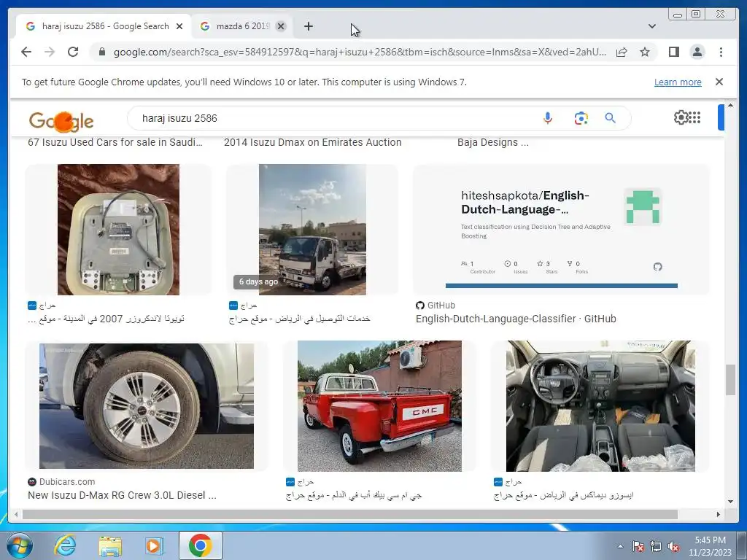
Task: Click the GitHub source label
Action: pos(441,306)
